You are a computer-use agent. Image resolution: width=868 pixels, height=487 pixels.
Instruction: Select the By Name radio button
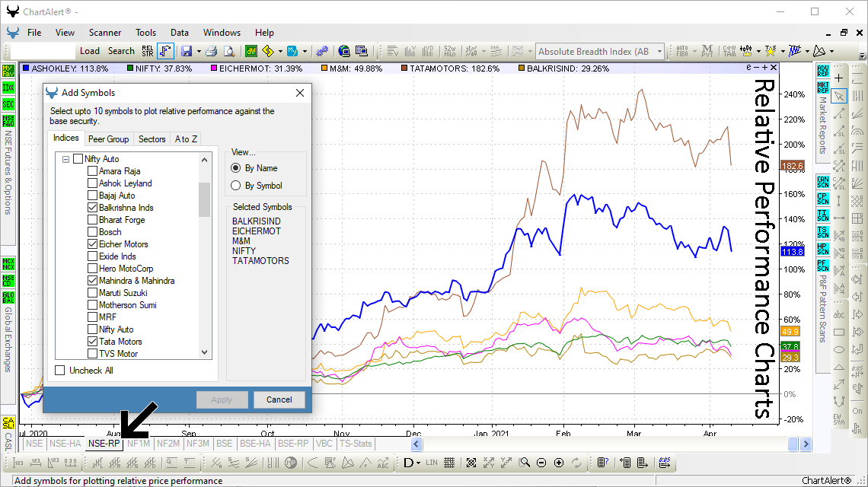(236, 167)
